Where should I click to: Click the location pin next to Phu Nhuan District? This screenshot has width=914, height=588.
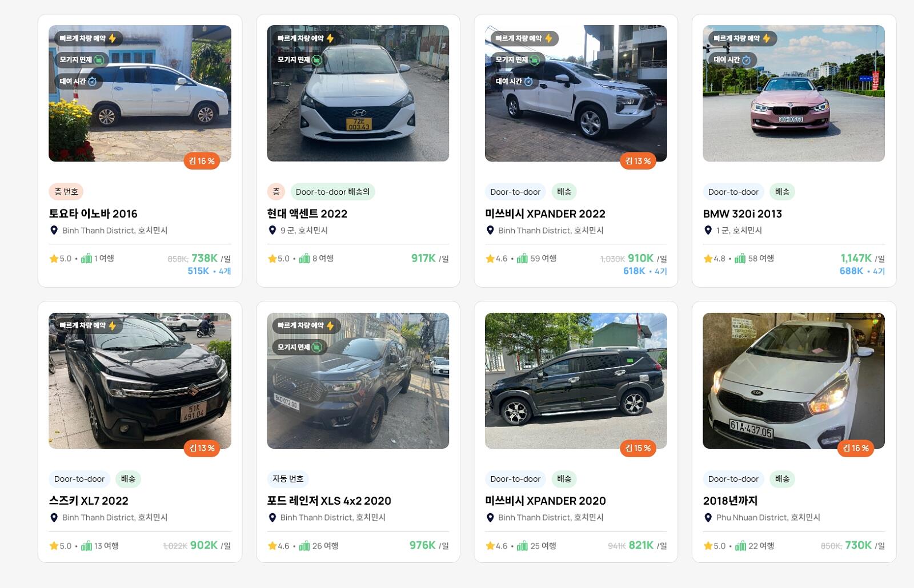pos(708,518)
